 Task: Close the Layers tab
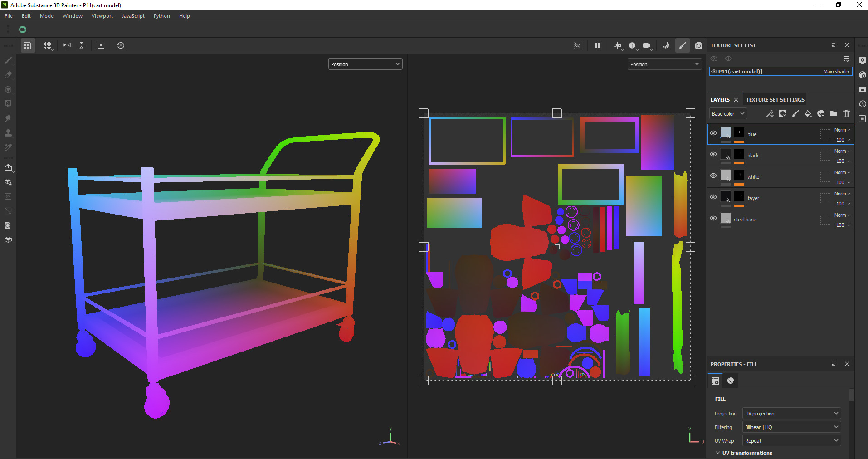[736, 100]
